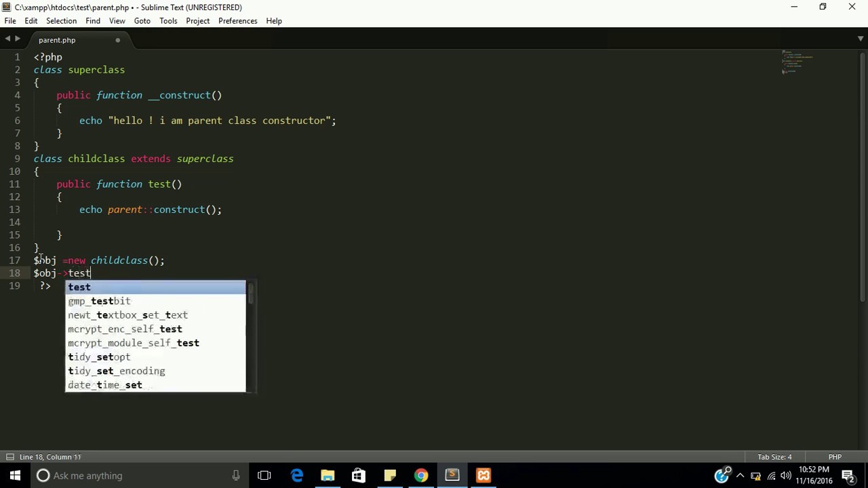The image size is (868, 488).
Task: Click the autocomplete popup scrollbar
Action: (251, 293)
